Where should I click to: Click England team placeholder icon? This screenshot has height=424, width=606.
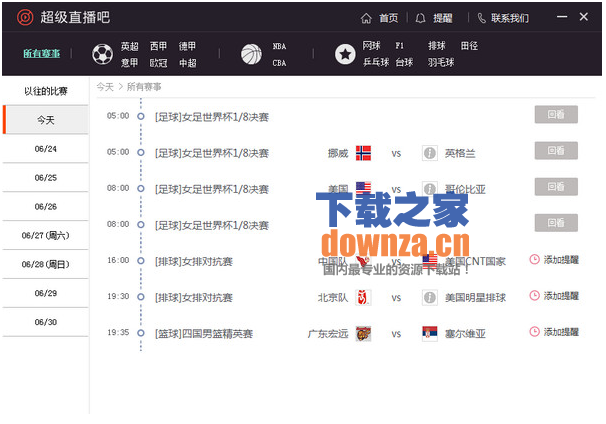pos(429,153)
